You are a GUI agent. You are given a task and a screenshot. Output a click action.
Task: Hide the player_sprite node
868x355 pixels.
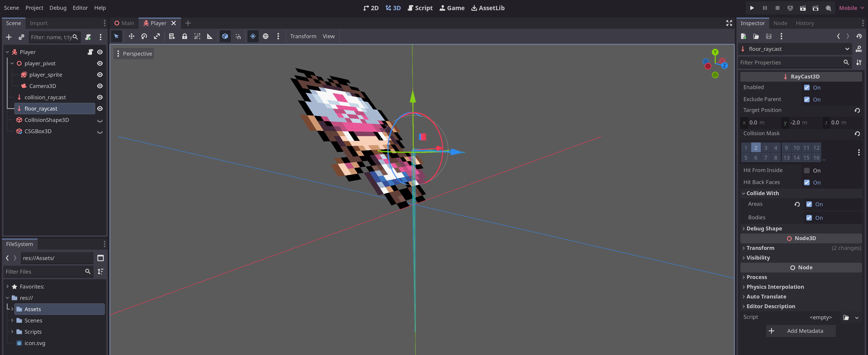100,75
